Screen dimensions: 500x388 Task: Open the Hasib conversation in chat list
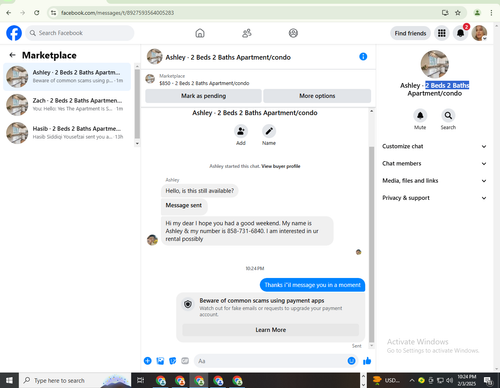click(67, 133)
